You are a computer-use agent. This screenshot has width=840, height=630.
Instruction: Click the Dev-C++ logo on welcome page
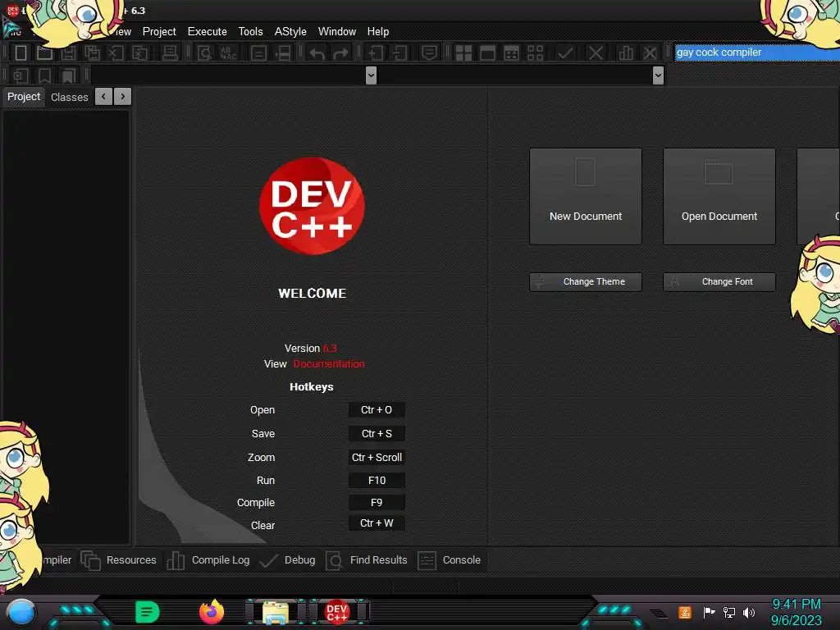312,206
